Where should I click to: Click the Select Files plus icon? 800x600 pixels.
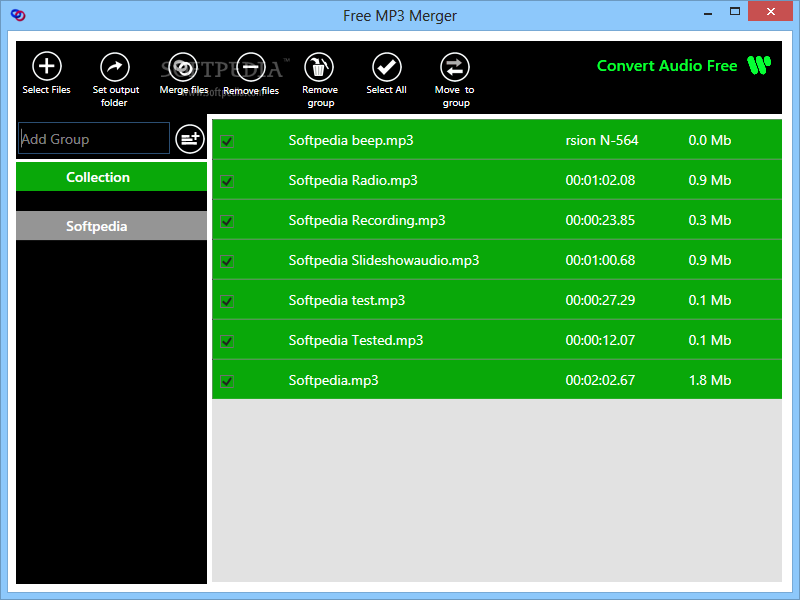46,66
